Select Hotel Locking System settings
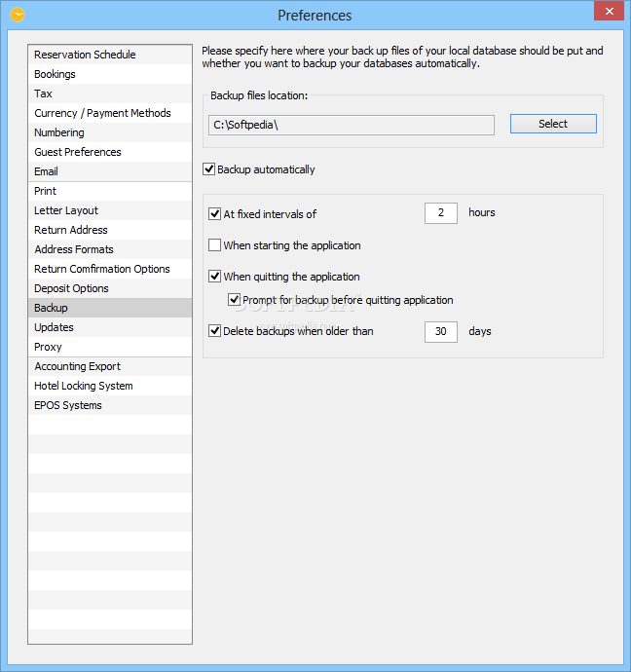Screen dimensions: 631x672 tap(110, 386)
